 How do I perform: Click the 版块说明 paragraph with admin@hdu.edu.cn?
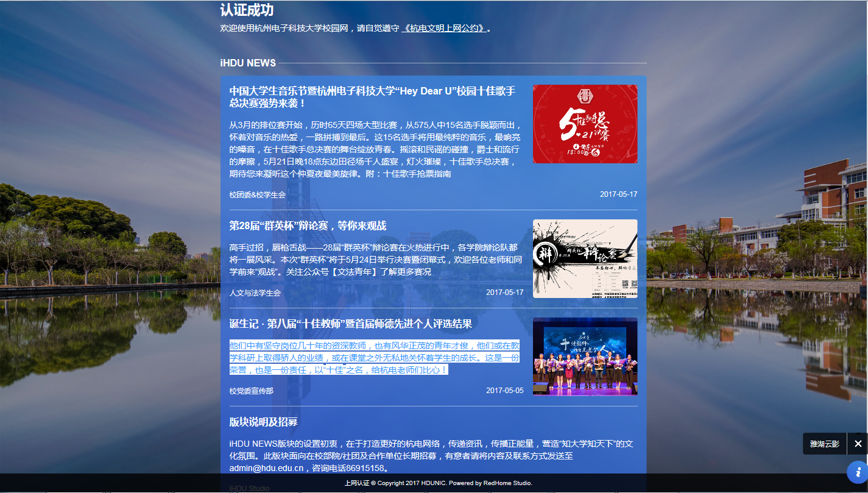432,456
